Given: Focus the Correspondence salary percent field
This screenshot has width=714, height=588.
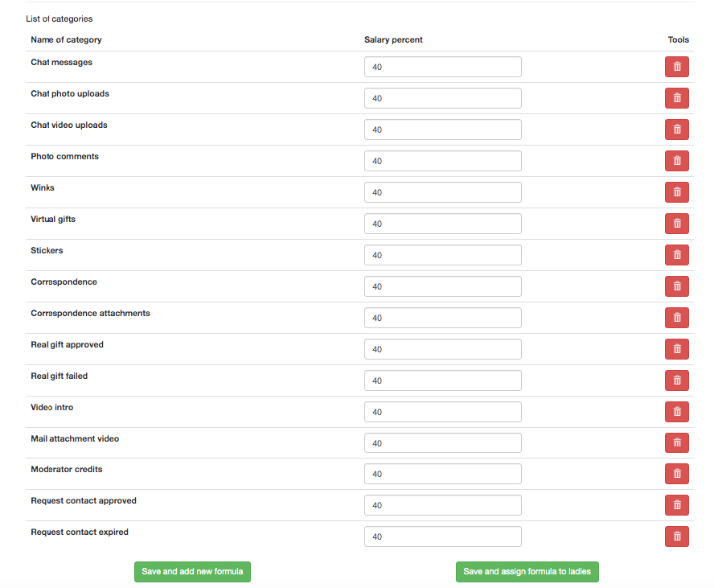Looking at the screenshot, I should tap(442, 286).
